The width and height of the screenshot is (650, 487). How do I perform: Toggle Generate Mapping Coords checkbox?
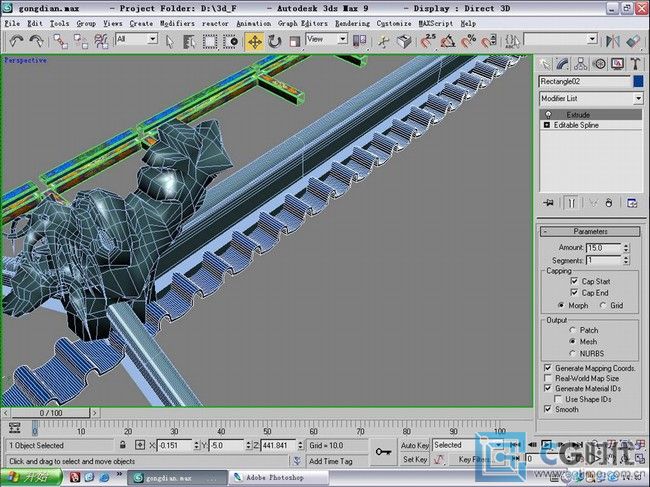tap(548, 368)
